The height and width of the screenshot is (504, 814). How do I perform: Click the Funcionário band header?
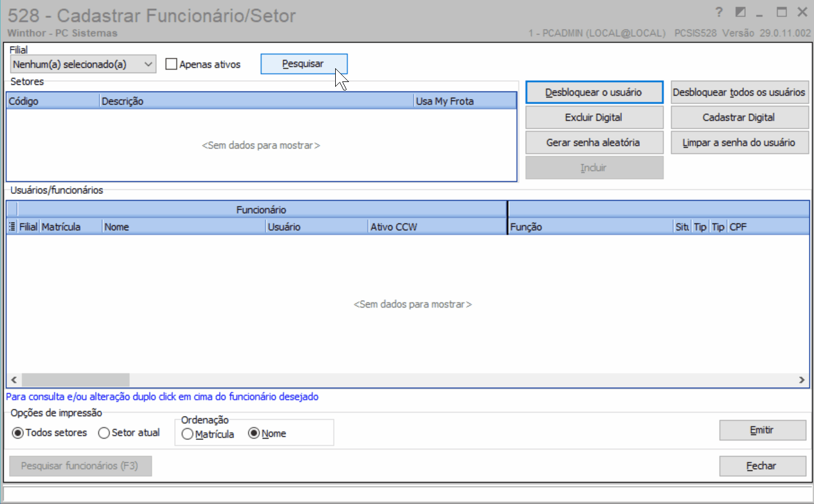tap(262, 210)
